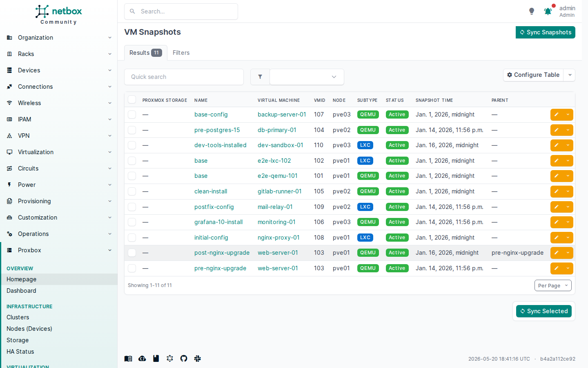The height and width of the screenshot is (368, 588).
Task: Edit post-nginx-upgrade with the pencil icon
Action: click(x=556, y=253)
